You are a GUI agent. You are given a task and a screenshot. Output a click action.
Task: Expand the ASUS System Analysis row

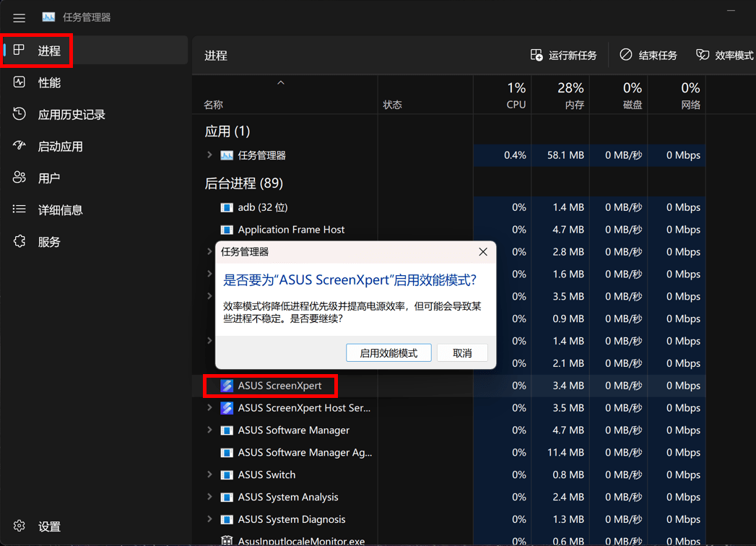point(209,497)
